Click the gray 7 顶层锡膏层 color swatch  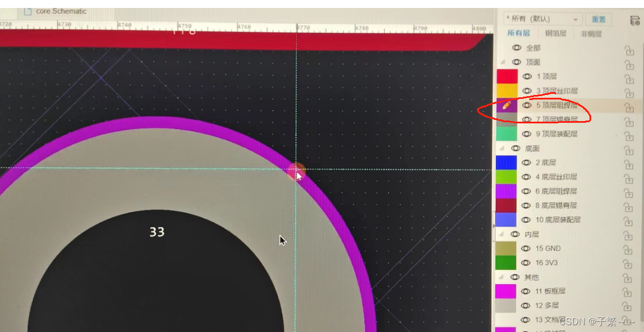coord(507,119)
